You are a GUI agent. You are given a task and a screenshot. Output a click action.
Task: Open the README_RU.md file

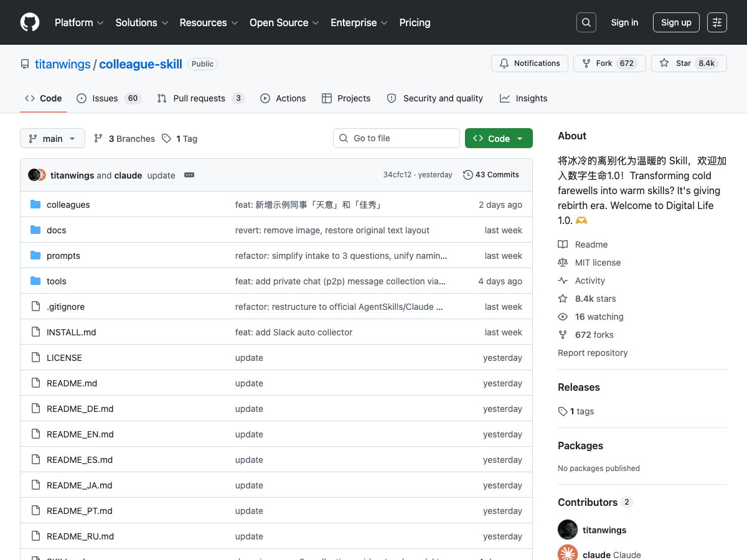(80, 536)
